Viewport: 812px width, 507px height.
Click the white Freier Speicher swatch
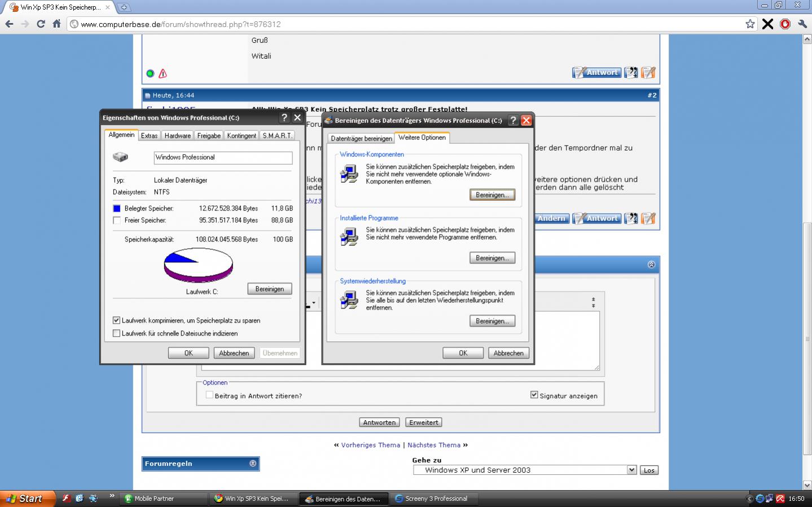pyautogui.click(x=117, y=221)
